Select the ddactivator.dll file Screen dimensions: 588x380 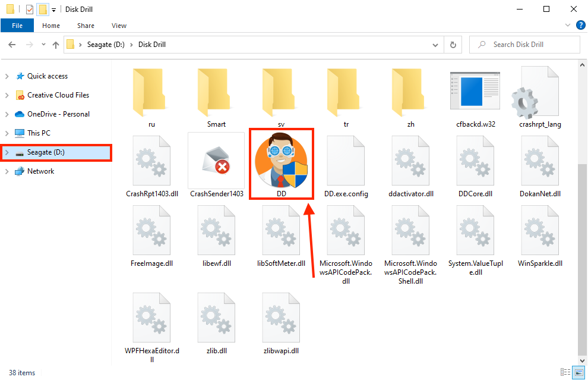tap(410, 167)
